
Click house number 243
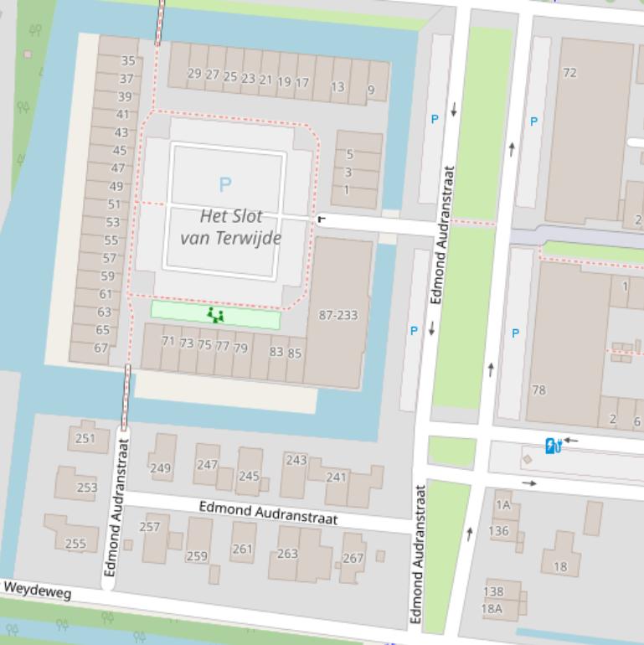296,460
